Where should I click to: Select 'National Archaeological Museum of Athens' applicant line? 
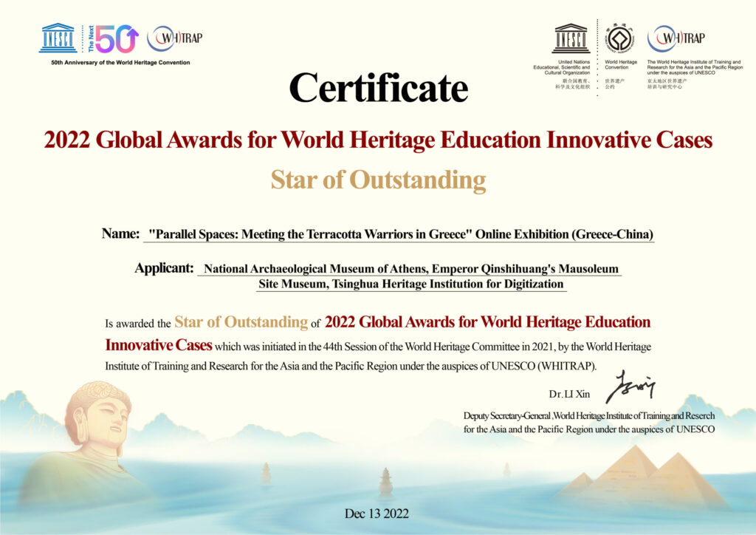tap(411, 269)
